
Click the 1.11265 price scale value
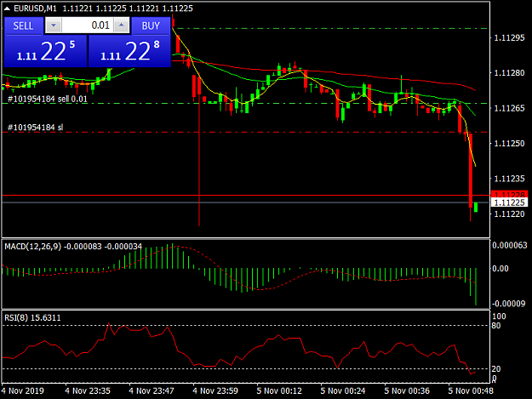pyautogui.click(x=509, y=108)
